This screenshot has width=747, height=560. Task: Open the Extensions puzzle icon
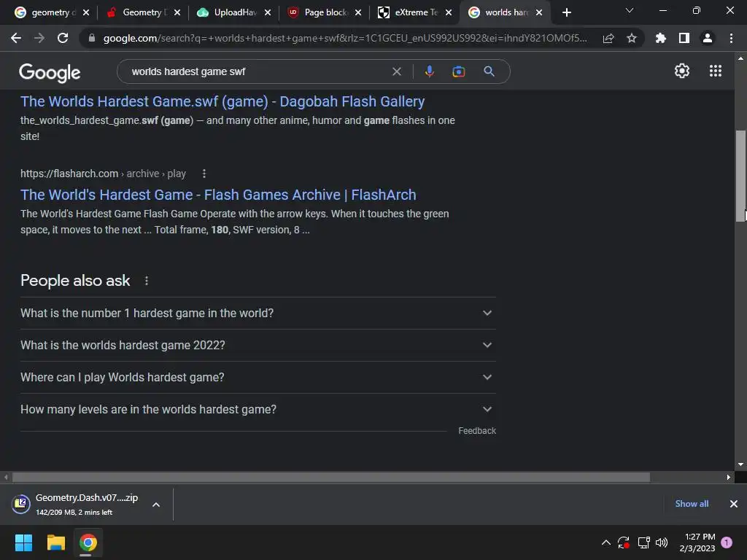661,38
